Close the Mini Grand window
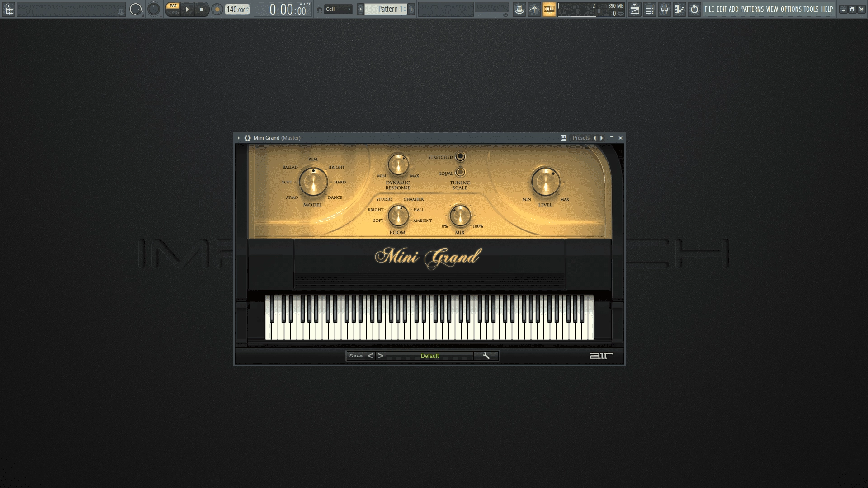 point(620,138)
